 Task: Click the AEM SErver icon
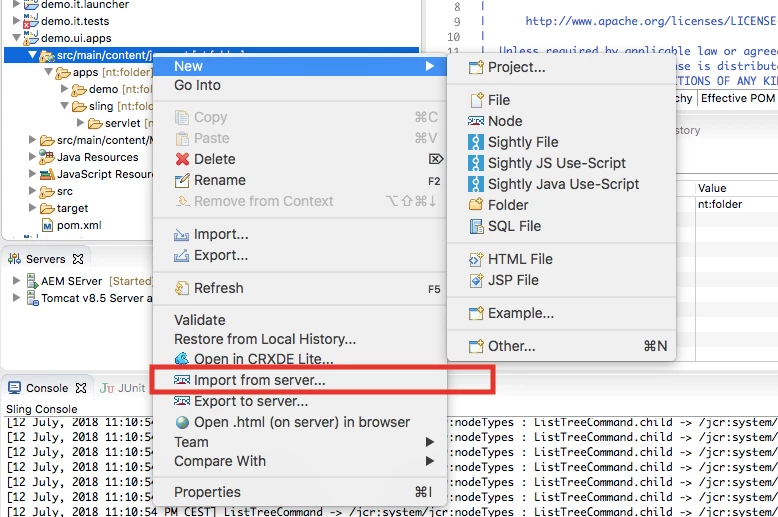32,281
